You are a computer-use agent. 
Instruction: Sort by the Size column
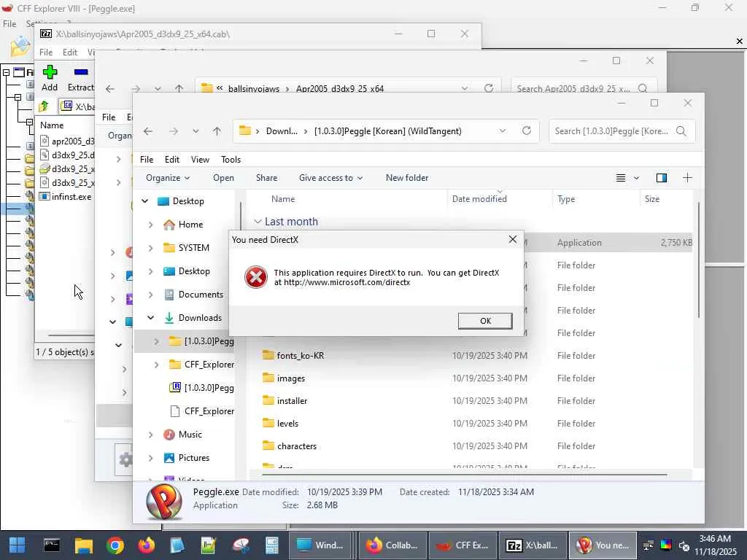[x=651, y=199]
